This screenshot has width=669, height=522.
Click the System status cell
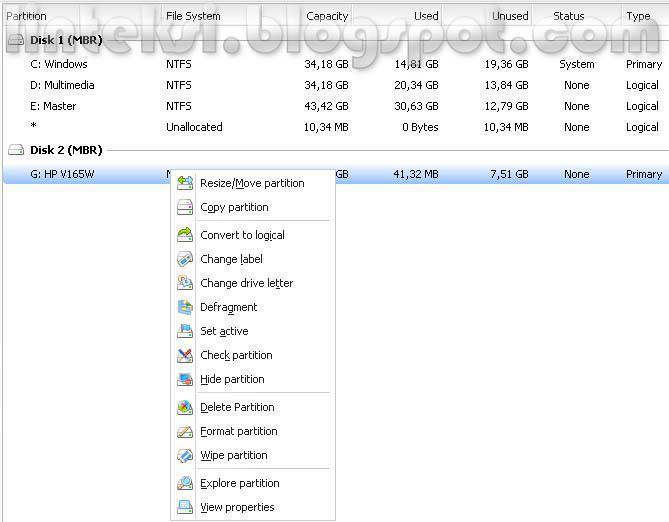click(x=576, y=64)
